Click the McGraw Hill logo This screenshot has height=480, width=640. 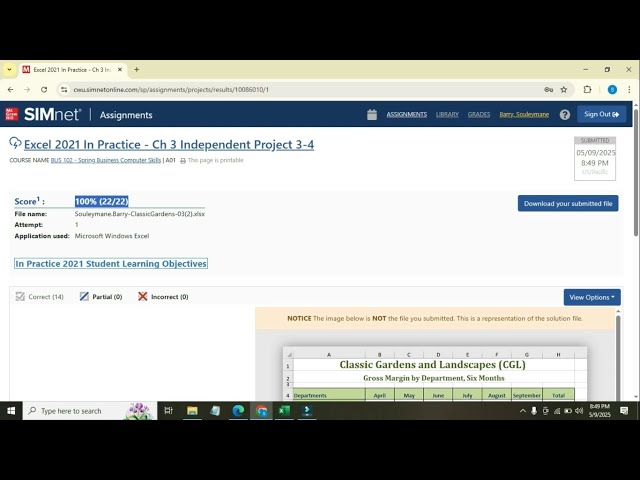click(12, 114)
